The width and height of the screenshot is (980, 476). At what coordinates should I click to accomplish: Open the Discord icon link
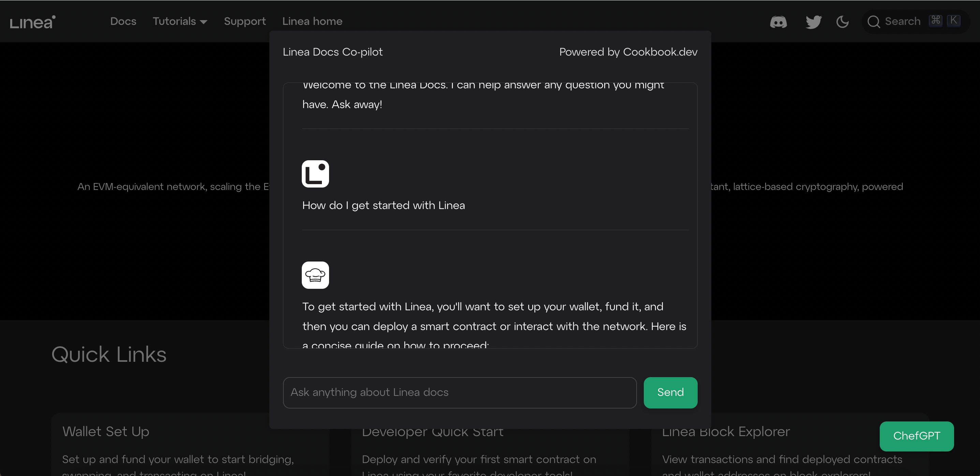[778, 22]
